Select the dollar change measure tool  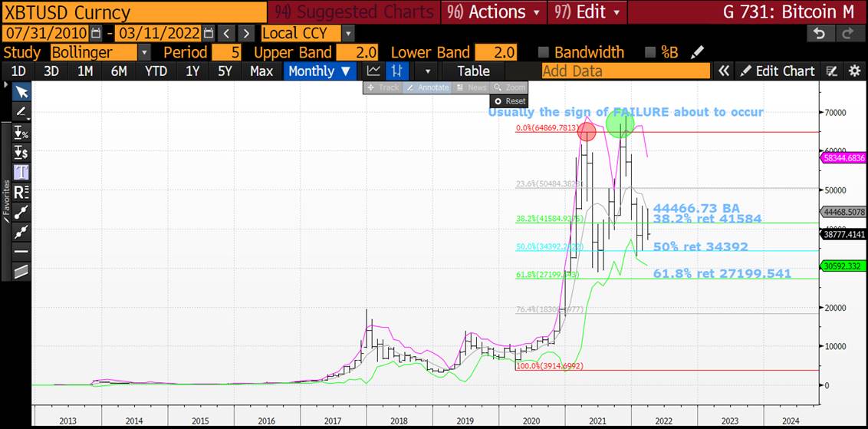21,152
